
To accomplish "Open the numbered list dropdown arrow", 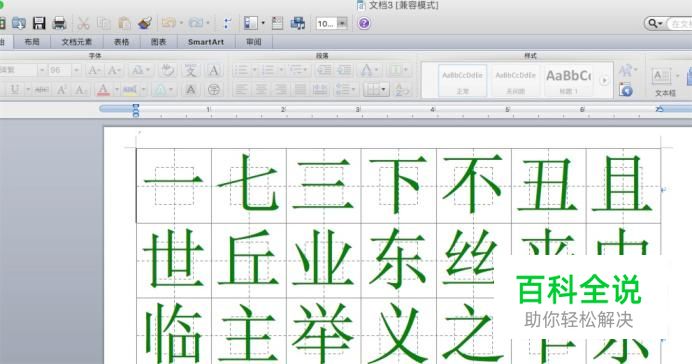I will coord(281,70).
